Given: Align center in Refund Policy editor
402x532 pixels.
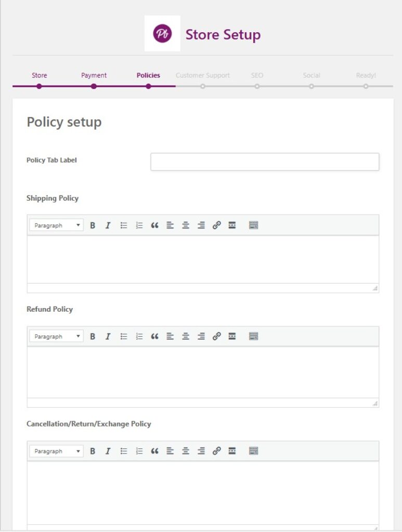Looking at the screenshot, I should point(186,337).
